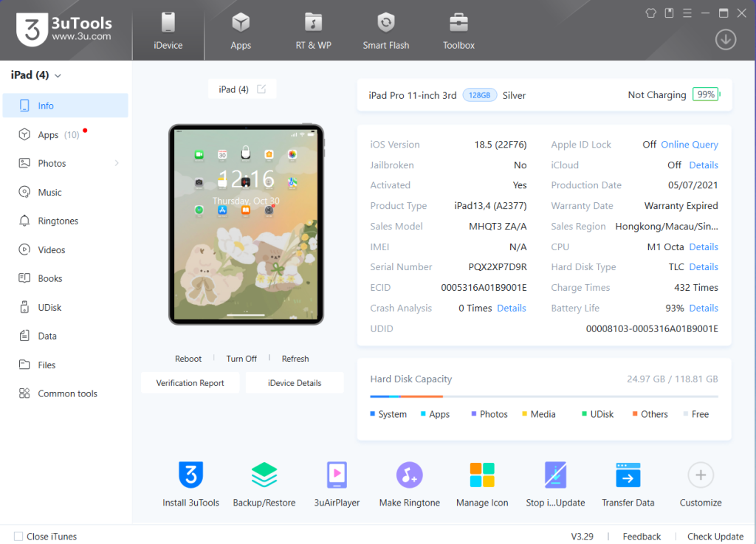Open the Transfer Data tool

(628, 475)
